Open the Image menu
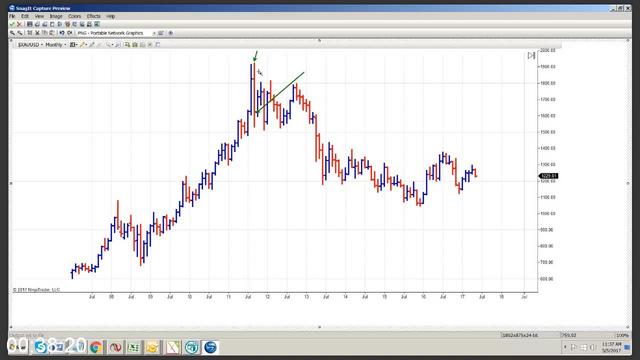 pos(56,16)
